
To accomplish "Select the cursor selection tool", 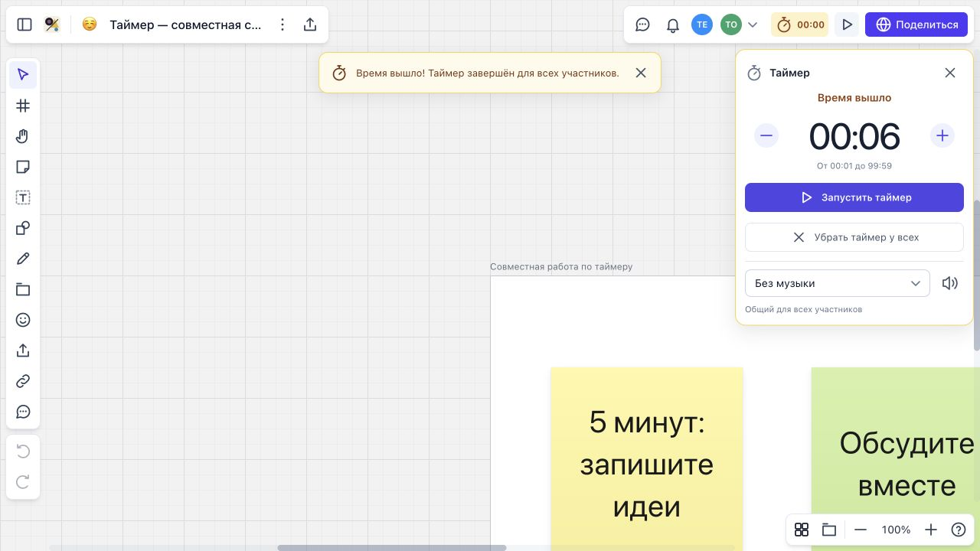I will (23, 75).
